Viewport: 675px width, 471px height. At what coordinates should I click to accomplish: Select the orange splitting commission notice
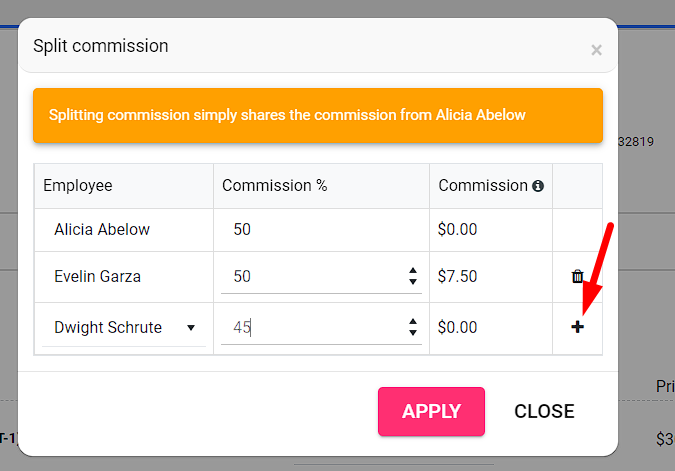coord(318,115)
